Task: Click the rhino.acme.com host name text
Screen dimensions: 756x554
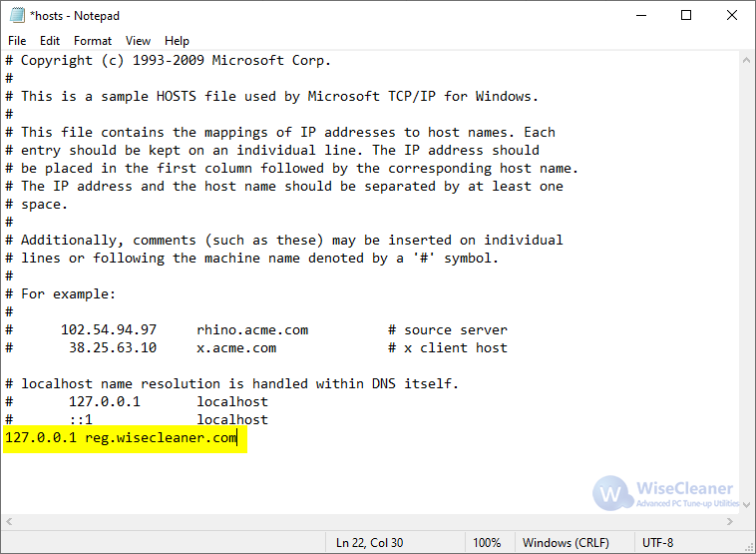Action: point(252,330)
